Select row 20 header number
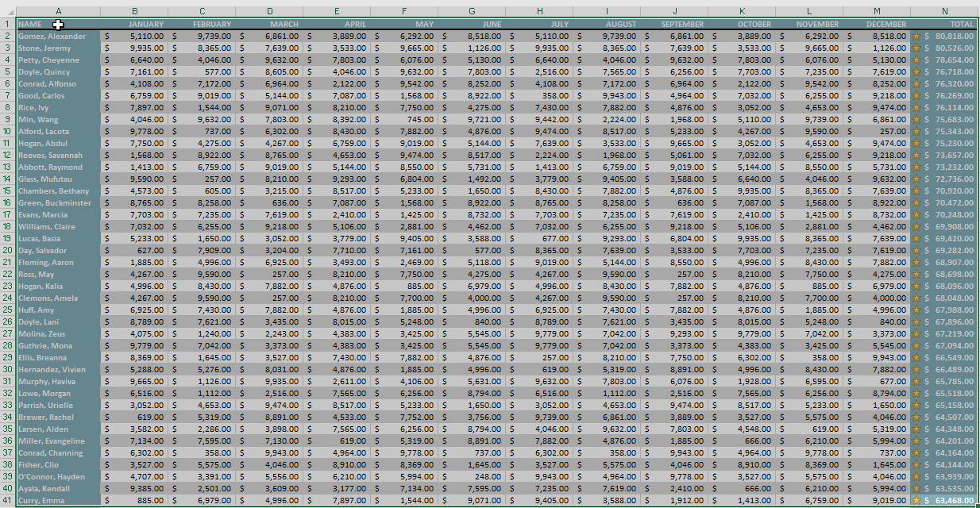This screenshot has height=508, width=980. pyautogui.click(x=7, y=251)
